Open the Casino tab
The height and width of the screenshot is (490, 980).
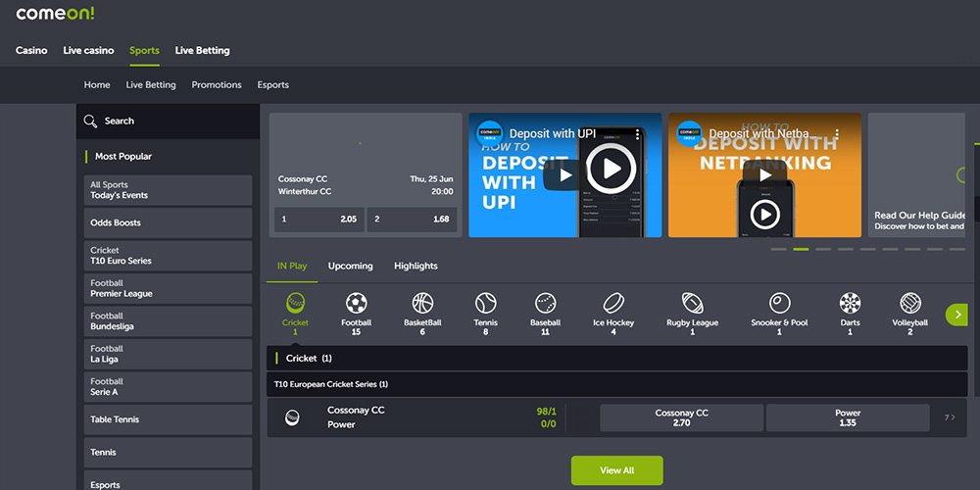tap(31, 51)
